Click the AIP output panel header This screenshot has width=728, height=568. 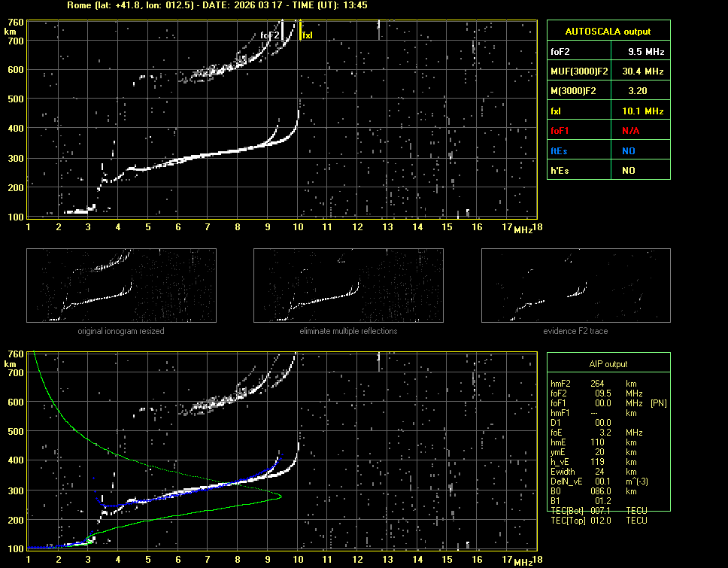(x=608, y=364)
